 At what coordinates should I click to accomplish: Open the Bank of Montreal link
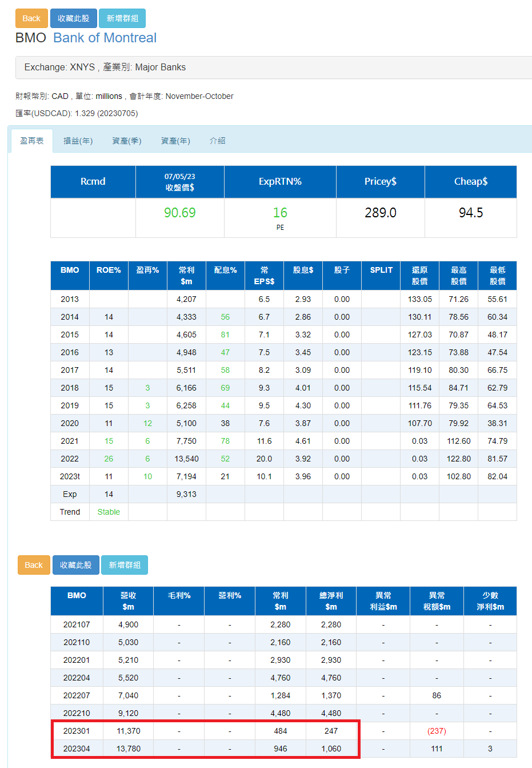coord(105,38)
